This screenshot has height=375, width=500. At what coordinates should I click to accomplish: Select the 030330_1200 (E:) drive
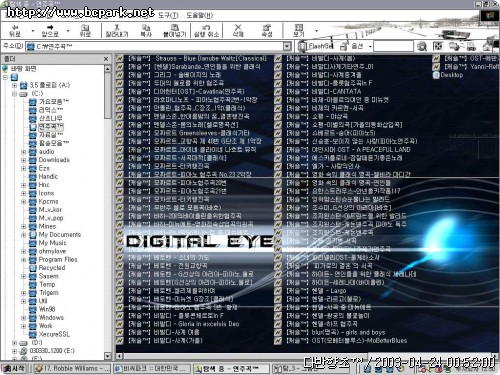click(x=52, y=351)
